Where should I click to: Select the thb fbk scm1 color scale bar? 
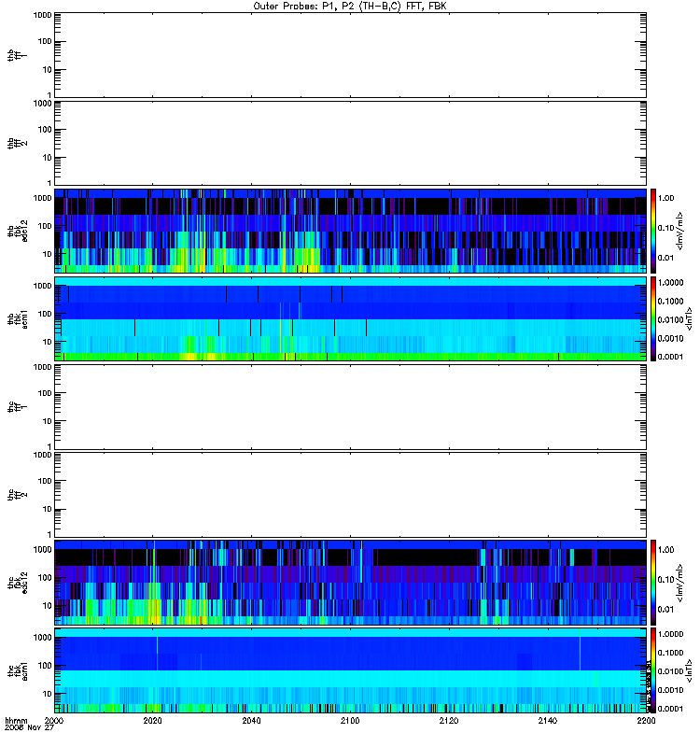point(653,318)
